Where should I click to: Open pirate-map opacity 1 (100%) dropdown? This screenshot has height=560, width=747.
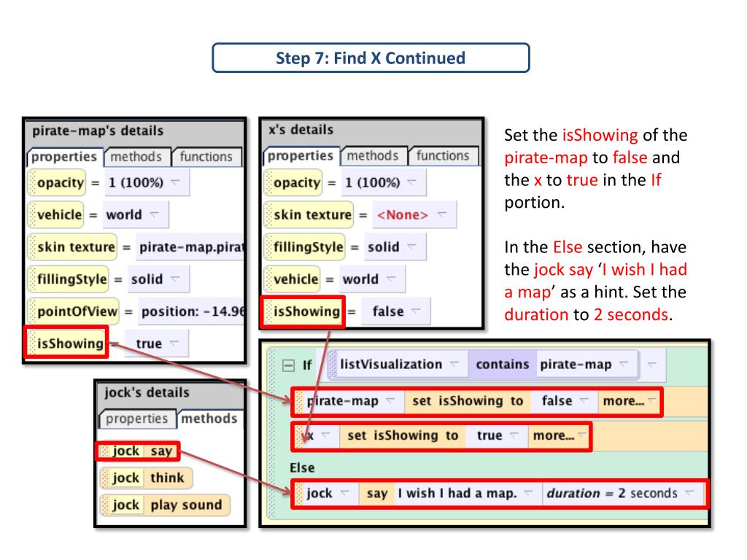147,182
